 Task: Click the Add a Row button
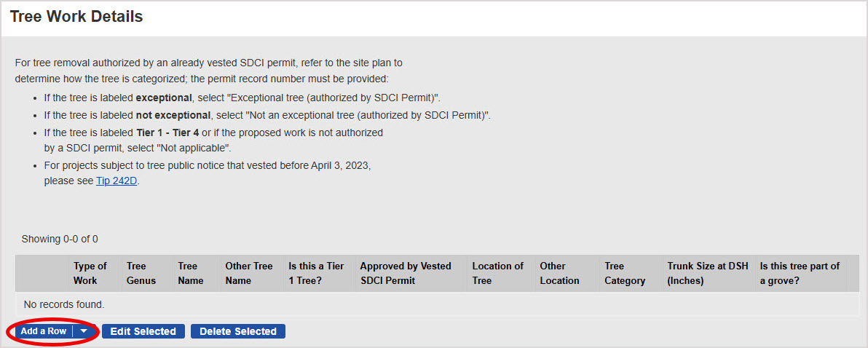[44, 331]
